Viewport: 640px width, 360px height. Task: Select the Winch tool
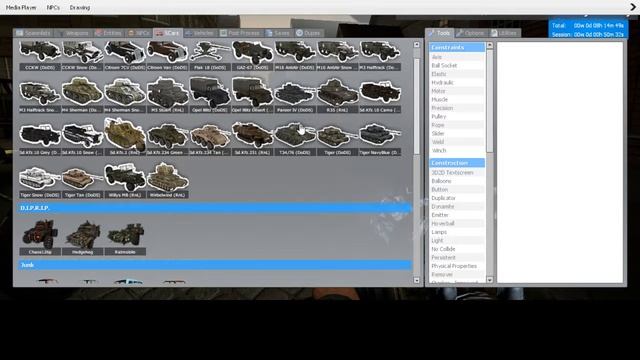coord(457,151)
